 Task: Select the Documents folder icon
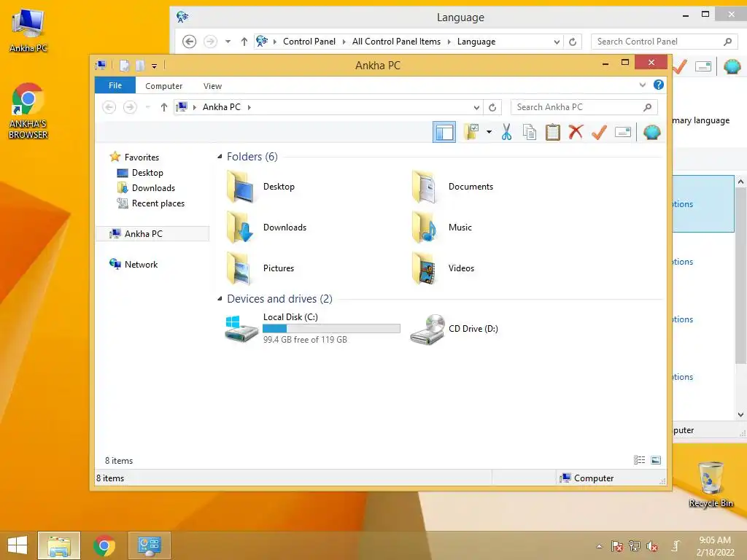425,187
